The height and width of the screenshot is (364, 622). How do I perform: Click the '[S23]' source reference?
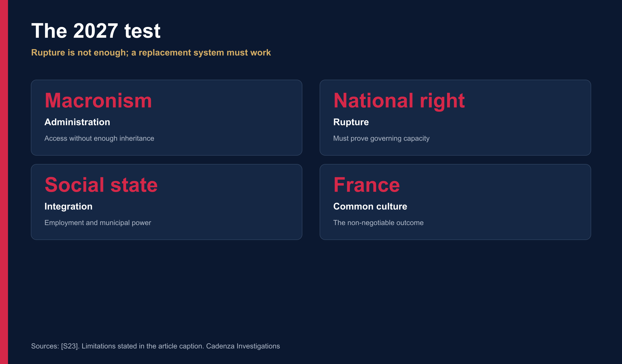[70, 346]
